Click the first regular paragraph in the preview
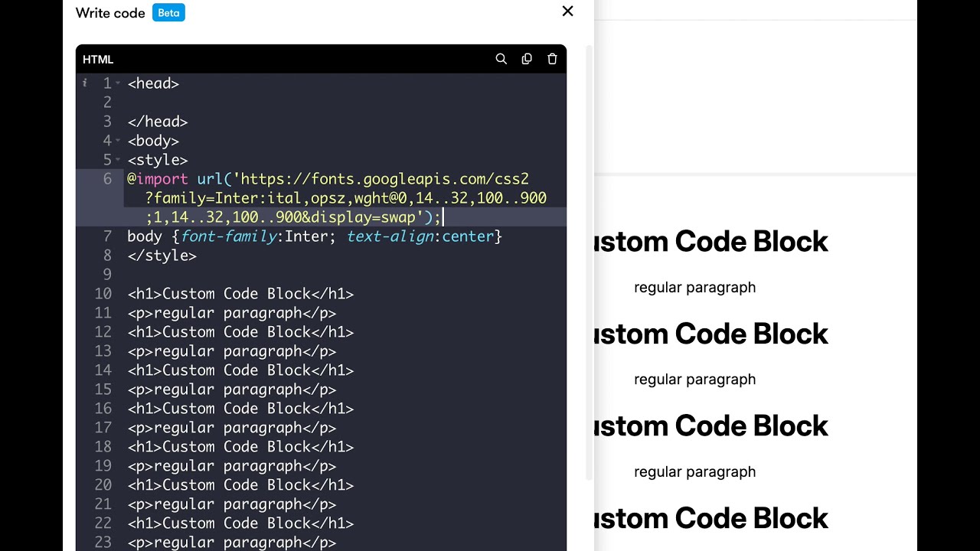This screenshot has height=551, width=980. tap(694, 288)
